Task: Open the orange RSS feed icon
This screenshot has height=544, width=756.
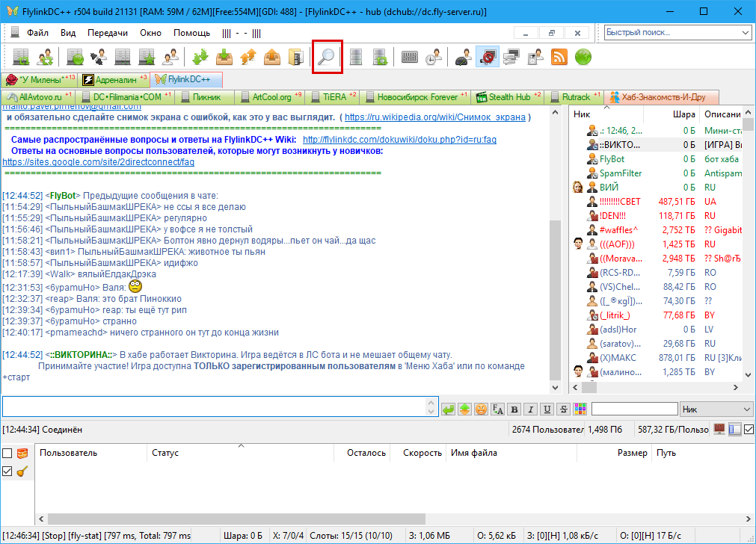Action: click(x=559, y=57)
